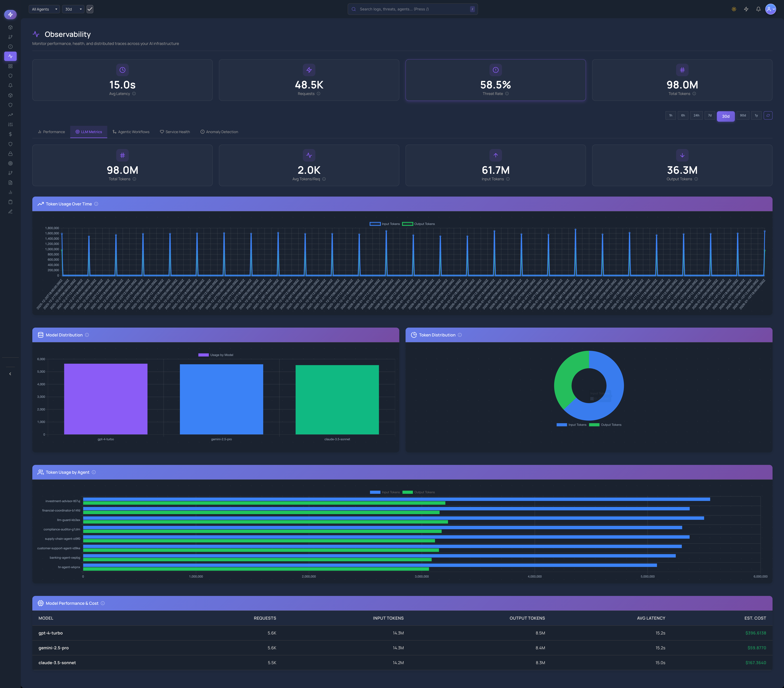Open the target sidebar icon
Viewport: 784px width, 688px height.
(x=10, y=163)
